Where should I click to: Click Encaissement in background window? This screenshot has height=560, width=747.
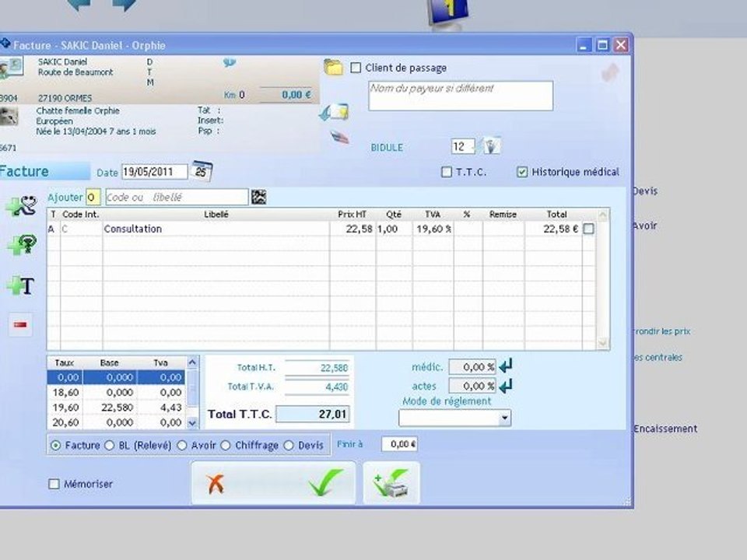[665, 429]
